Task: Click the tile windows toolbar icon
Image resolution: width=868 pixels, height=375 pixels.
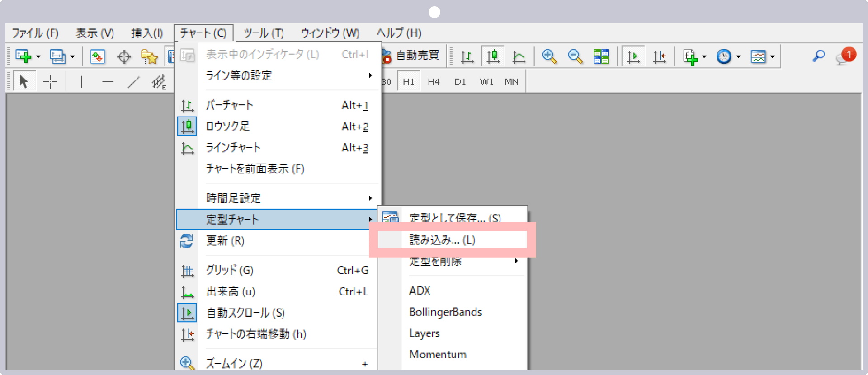Action: point(601,56)
